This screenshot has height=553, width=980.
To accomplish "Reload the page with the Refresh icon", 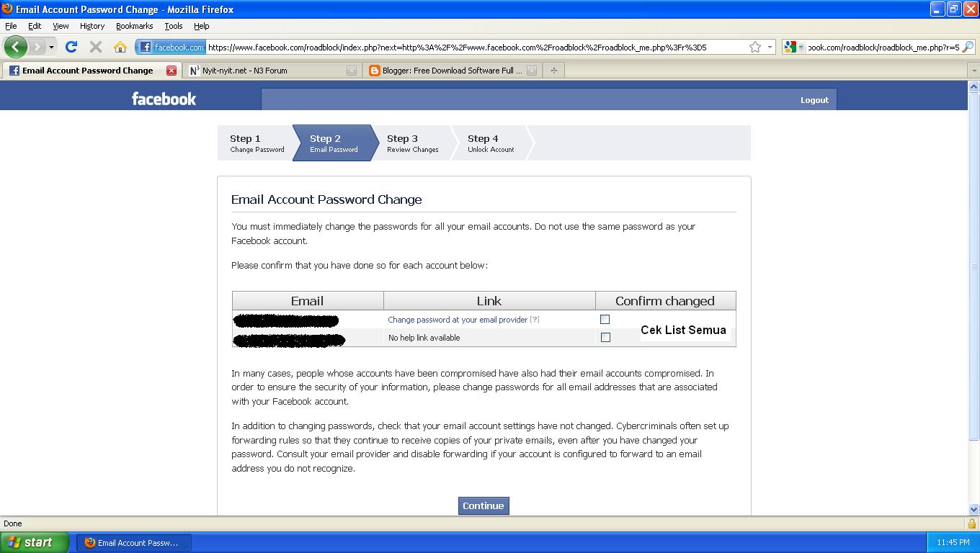I will coord(71,47).
